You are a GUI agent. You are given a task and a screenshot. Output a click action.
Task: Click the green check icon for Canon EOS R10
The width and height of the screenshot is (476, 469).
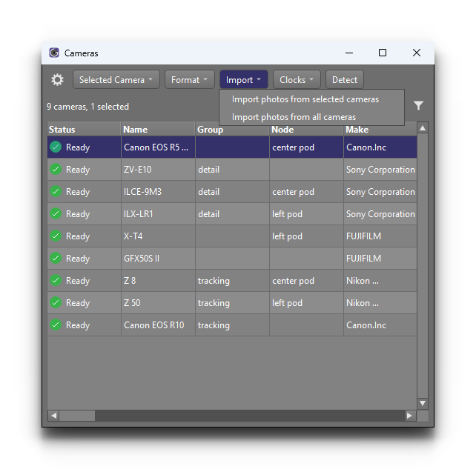[x=56, y=325]
